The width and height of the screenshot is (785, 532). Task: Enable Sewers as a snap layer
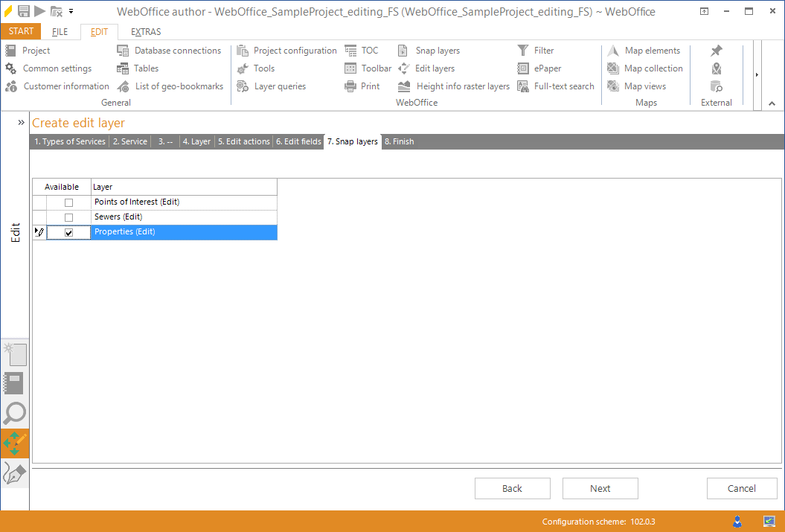click(68, 217)
